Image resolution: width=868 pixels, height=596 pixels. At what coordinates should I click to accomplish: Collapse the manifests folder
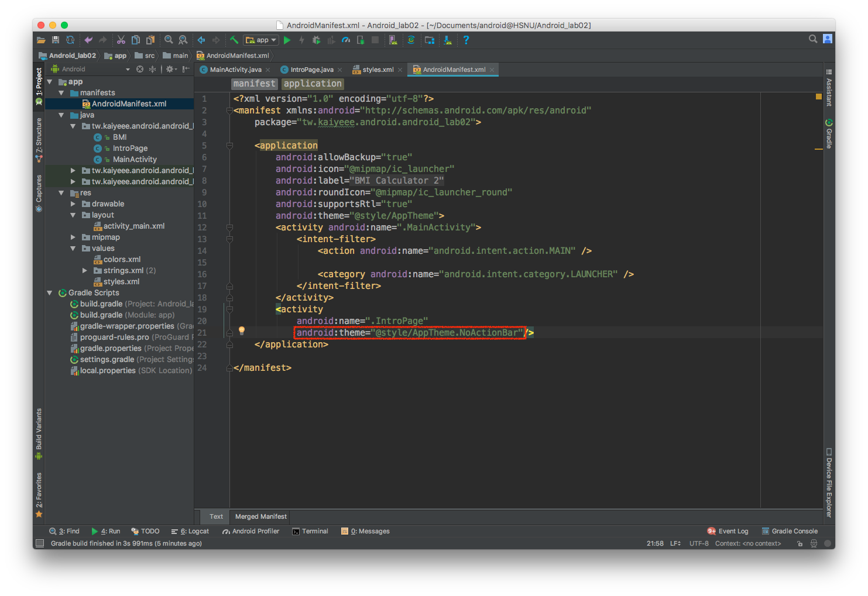tap(61, 93)
